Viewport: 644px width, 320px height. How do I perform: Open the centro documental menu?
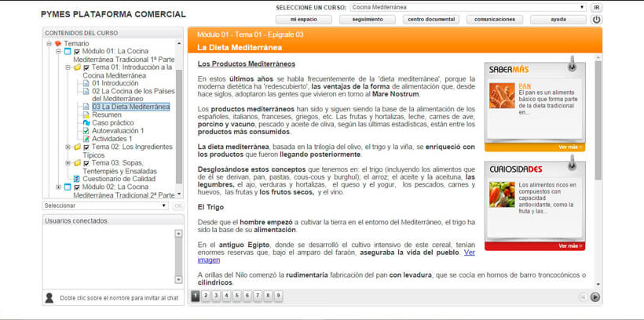pyautogui.click(x=431, y=20)
